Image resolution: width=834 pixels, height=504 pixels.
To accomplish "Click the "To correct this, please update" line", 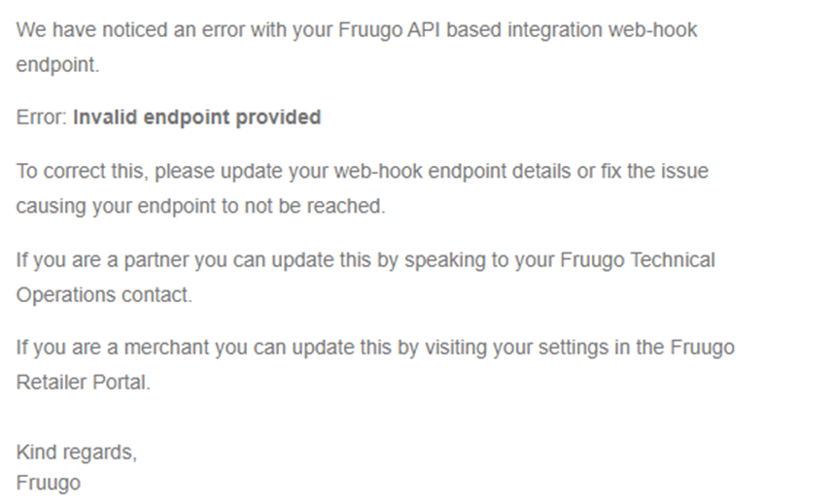I will coord(363,172).
